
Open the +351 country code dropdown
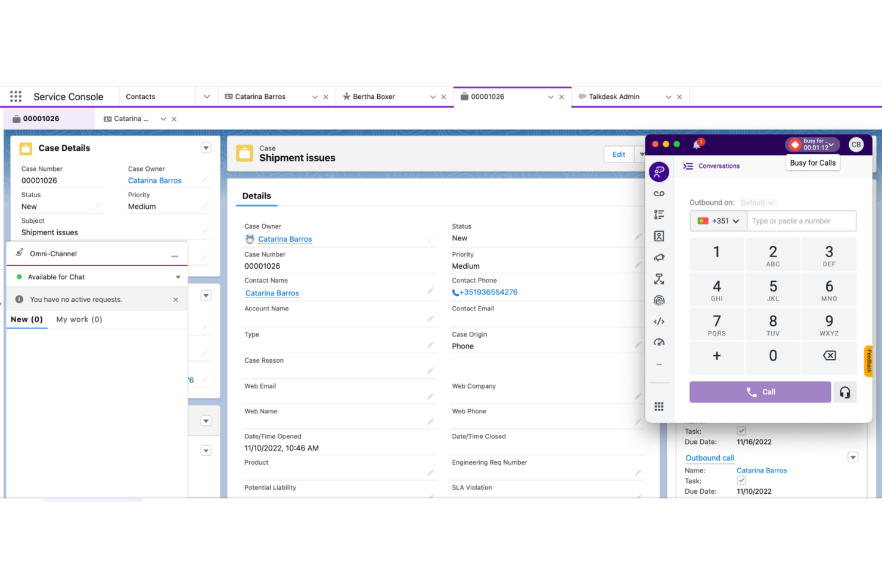pos(718,220)
